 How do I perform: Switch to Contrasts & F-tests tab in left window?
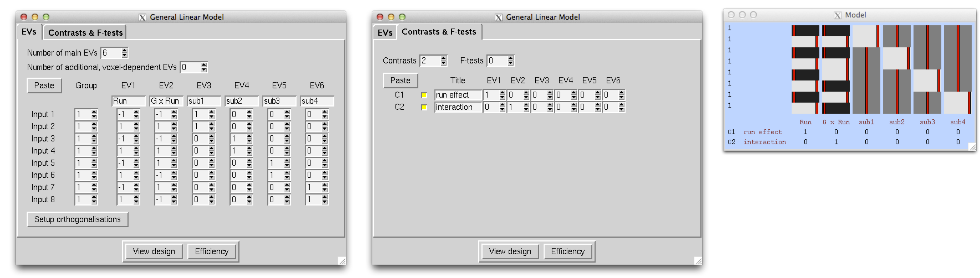85,33
